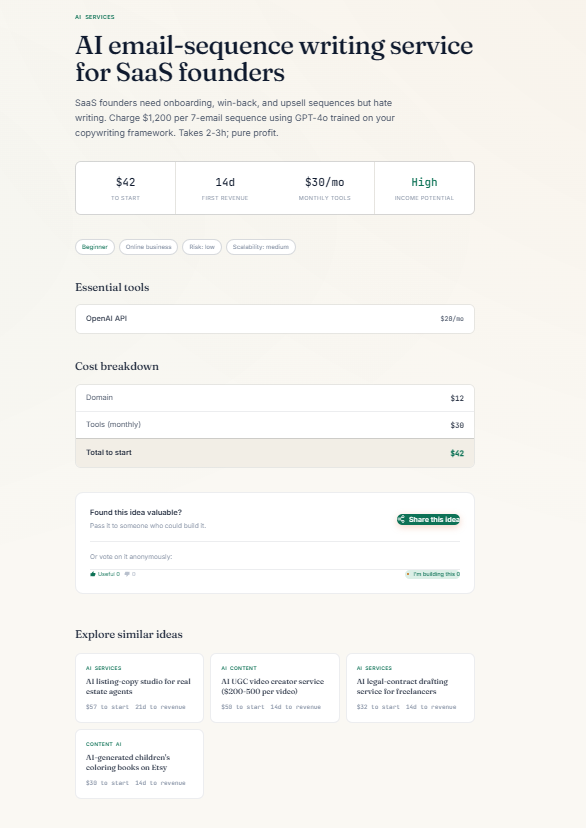Toggle the I'm building this badge
Image resolution: width=586 pixels, height=828 pixels.
click(x=432, y=574)
